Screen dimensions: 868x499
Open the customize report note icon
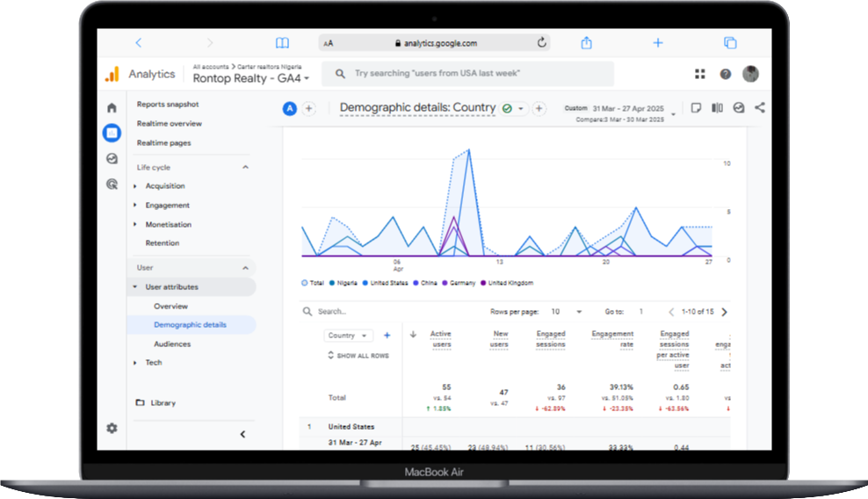(x=696, y=107)
